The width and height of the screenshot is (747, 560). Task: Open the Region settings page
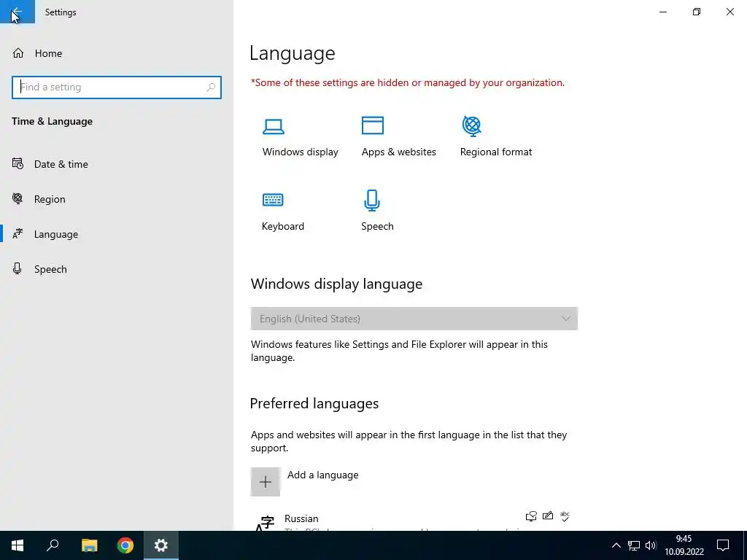(x=50, y=199)
